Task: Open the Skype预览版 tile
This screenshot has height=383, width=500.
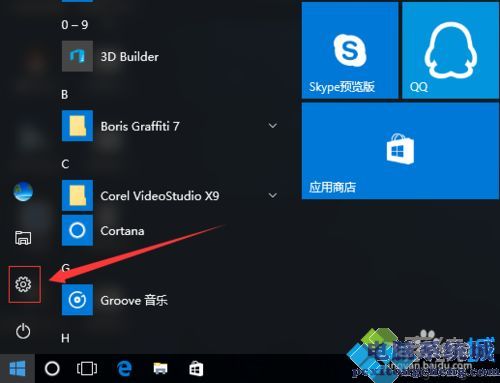Action: (350, 50)
